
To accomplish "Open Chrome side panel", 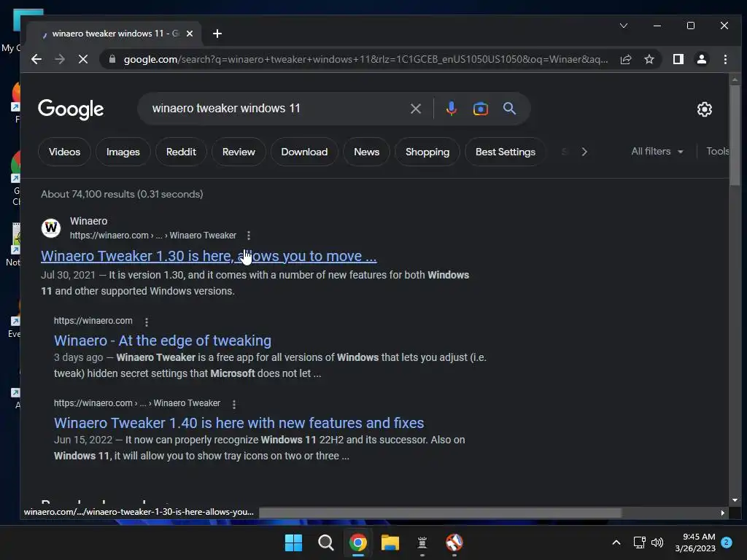I will (x=678, y=59).
